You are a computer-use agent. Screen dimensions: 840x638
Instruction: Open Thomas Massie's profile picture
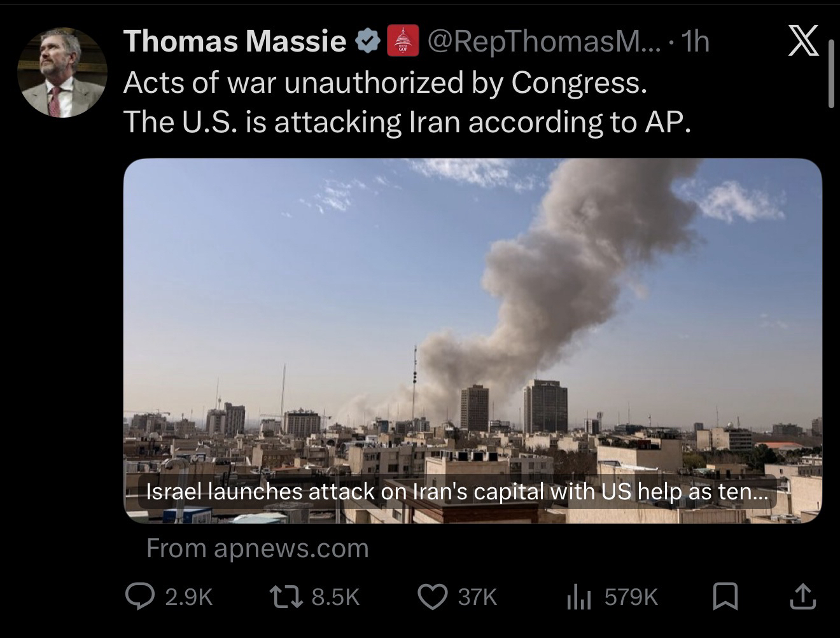pos(62,73)
